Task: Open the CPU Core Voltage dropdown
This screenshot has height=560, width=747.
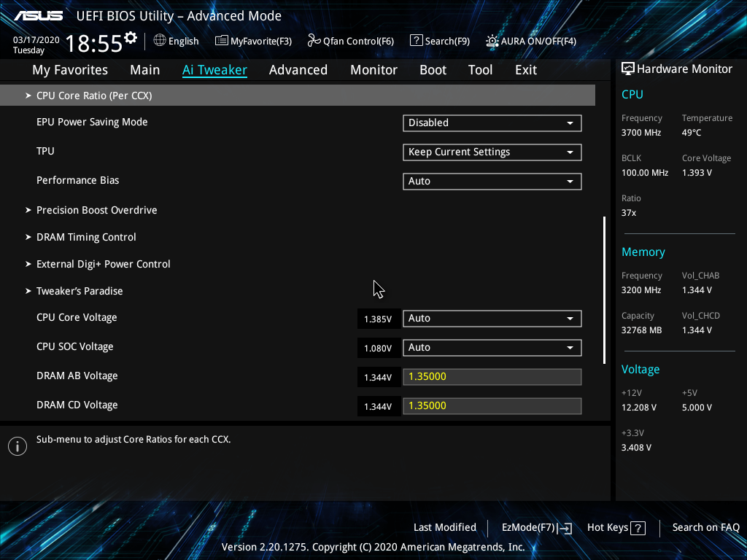Action: pos(492,319)
